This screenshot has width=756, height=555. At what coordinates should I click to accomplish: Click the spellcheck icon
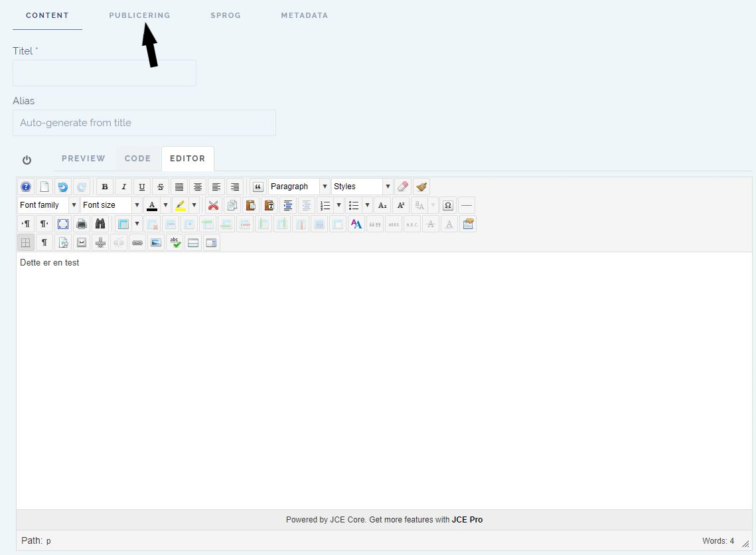click(175, 243)
